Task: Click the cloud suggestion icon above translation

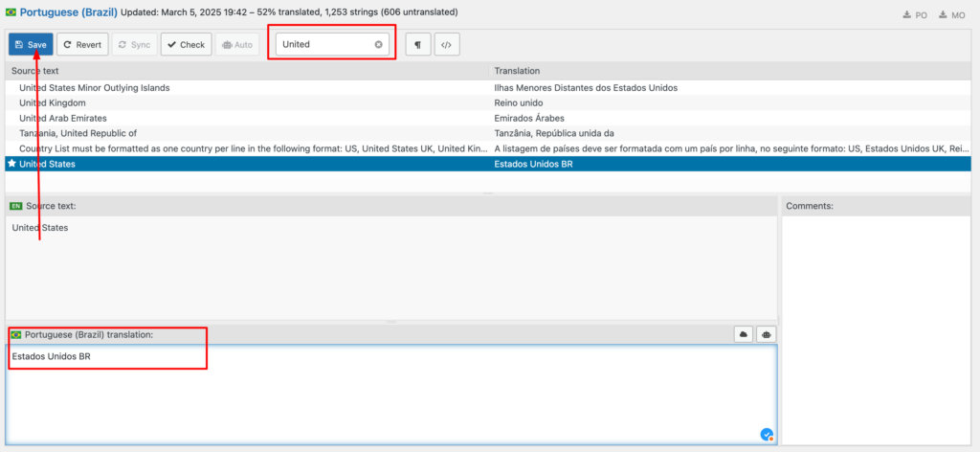Action: (x=743, y=334)
